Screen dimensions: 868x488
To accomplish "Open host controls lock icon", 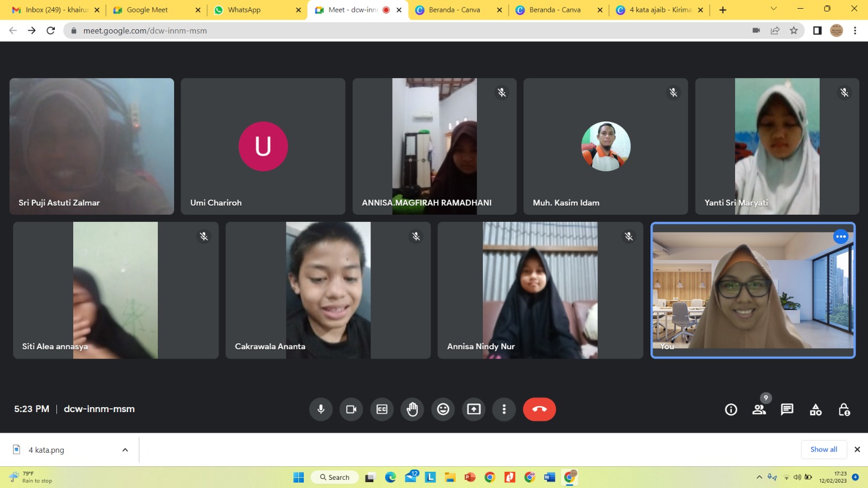I will [x=844, y=410].
